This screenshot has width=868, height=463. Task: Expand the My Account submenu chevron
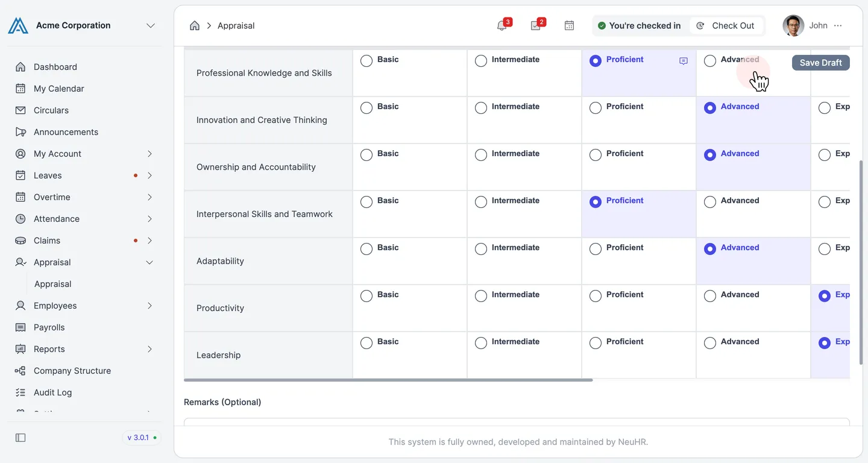149,154
